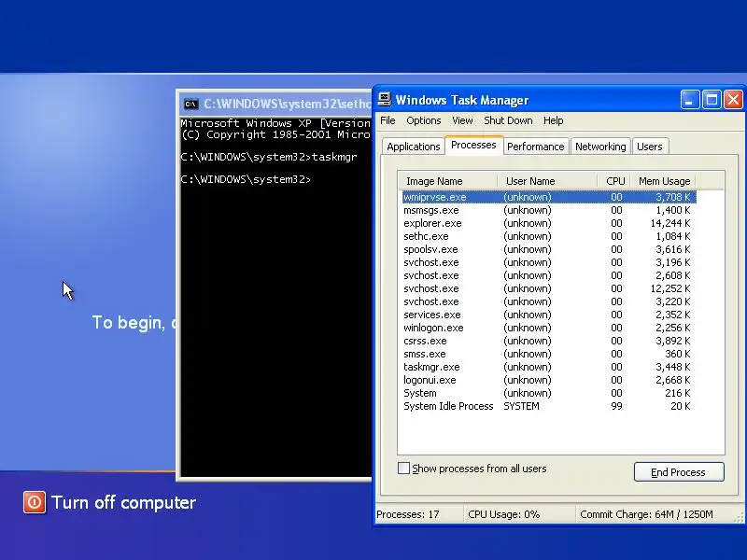Select the winlogon.exe process
This screenshot has width=747, height=560.
[549, 328]
